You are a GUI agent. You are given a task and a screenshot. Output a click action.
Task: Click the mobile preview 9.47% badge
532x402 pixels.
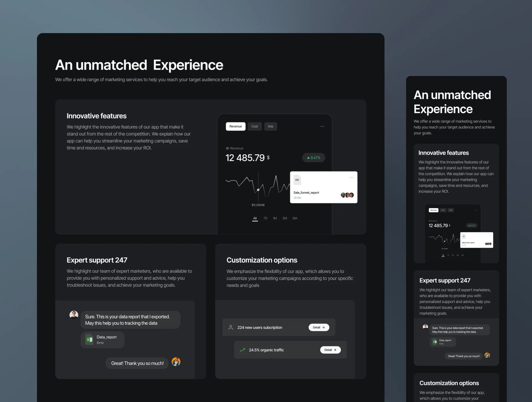tap(472, 226)
